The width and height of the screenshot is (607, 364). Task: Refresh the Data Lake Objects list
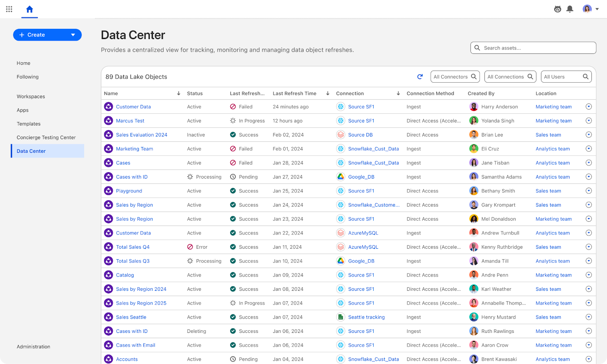420,77
